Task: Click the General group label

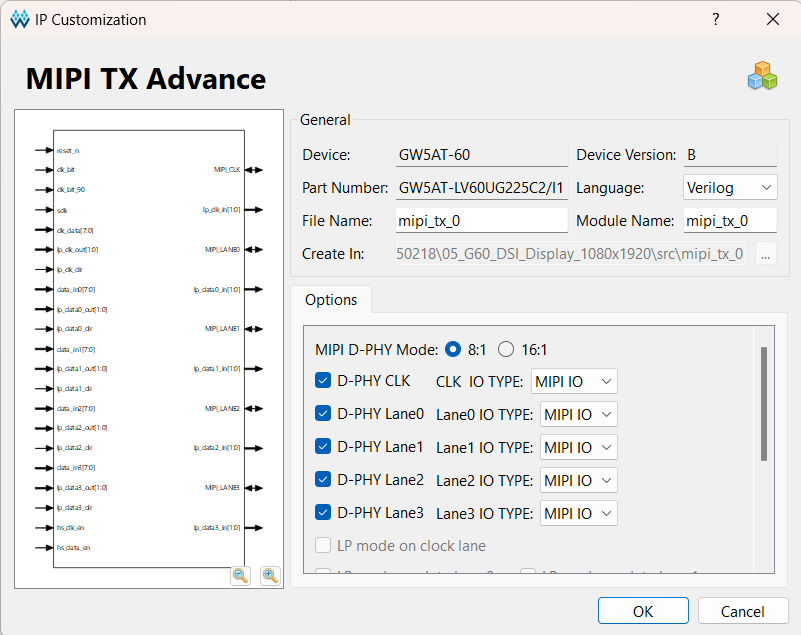Action: coord(325,120)
